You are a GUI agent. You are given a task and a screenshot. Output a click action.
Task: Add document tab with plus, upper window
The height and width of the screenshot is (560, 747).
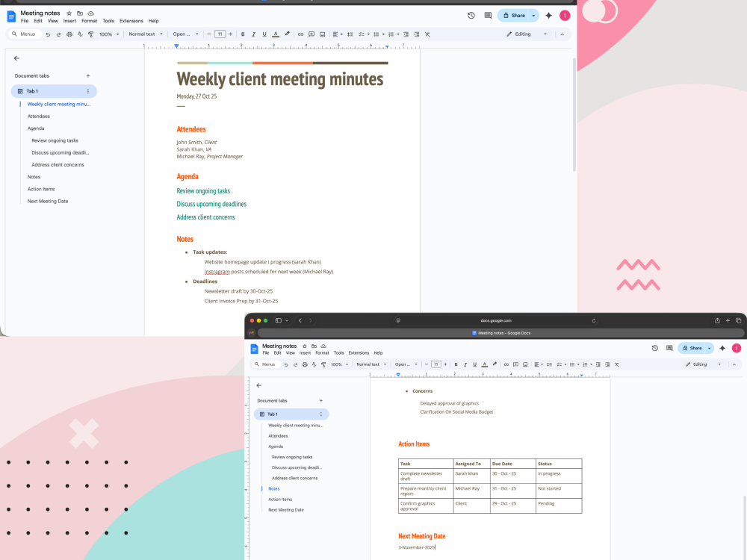pos(87,75)
